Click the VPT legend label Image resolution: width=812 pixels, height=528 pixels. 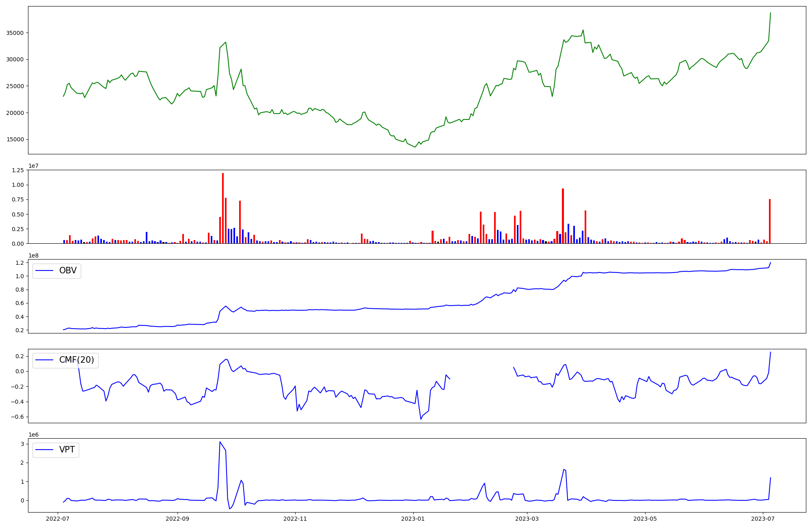[67, 450]
